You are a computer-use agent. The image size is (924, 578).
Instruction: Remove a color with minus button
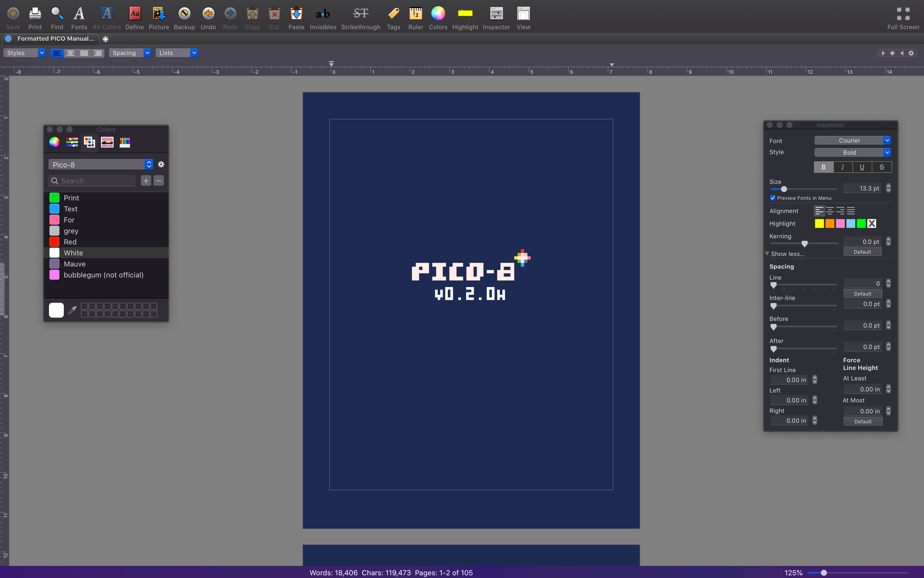(x=159, y=181)
